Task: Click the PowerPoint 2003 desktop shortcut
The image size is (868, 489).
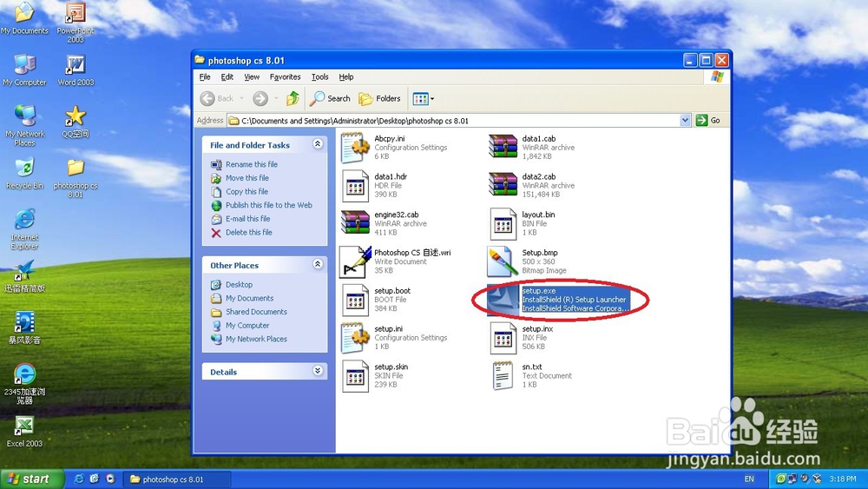Action: [76, 23]
